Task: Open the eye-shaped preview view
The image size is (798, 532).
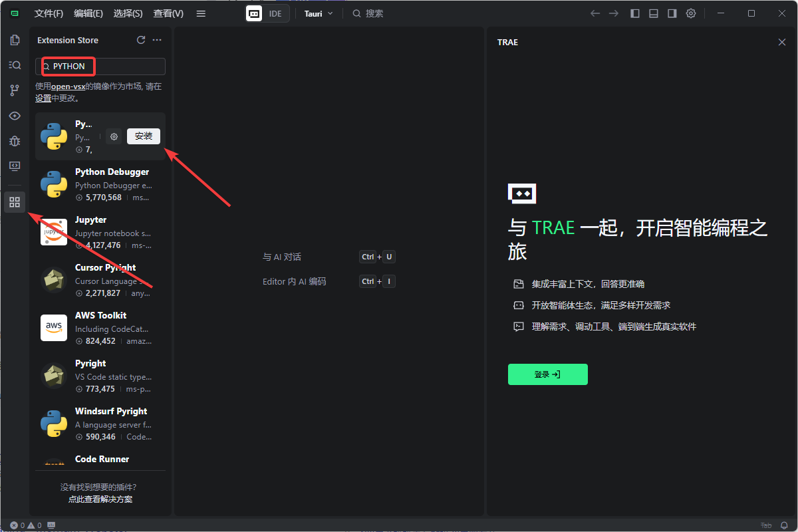Action: click(15, 116)
